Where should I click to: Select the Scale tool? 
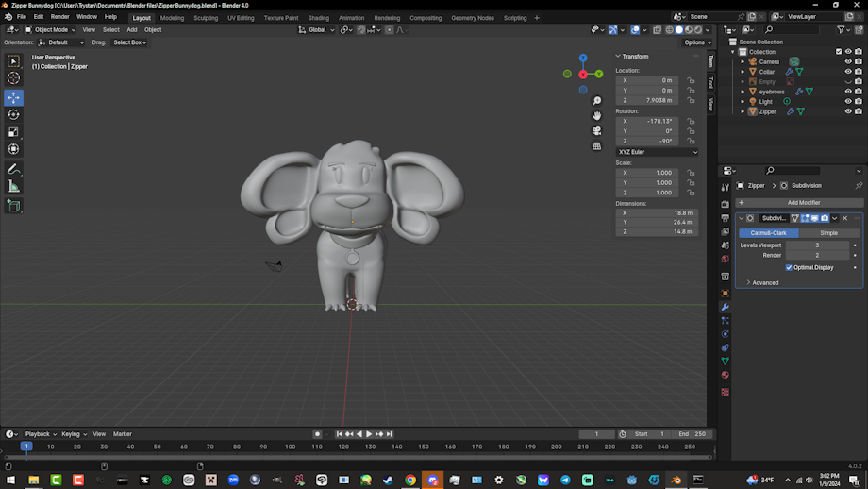(13, 132)
